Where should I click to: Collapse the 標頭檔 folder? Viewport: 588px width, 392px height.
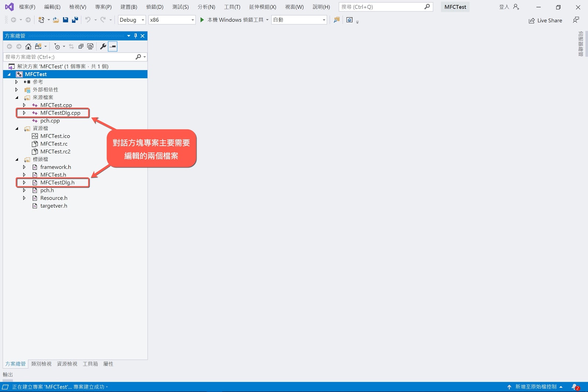pos(17,159)
